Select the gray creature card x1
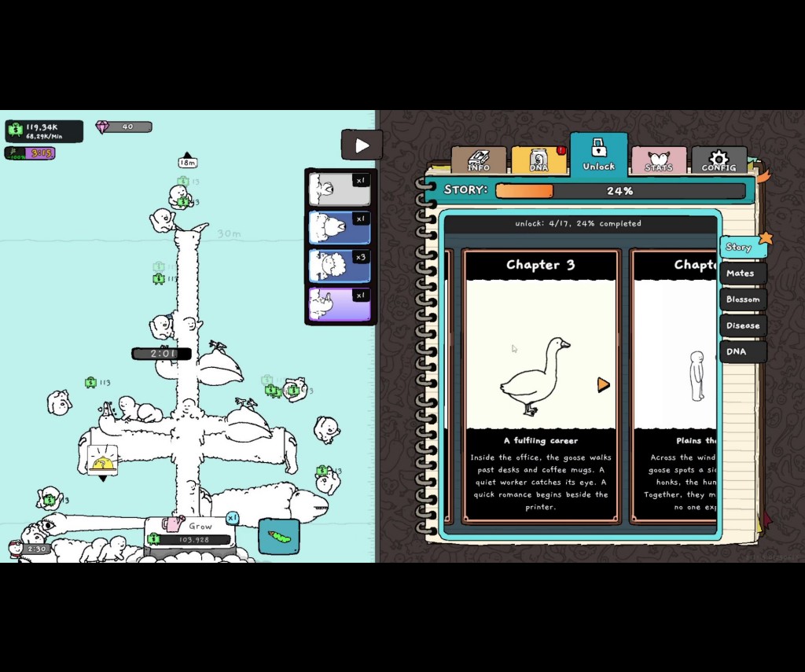805x672 pixels. tap(340, 189)
